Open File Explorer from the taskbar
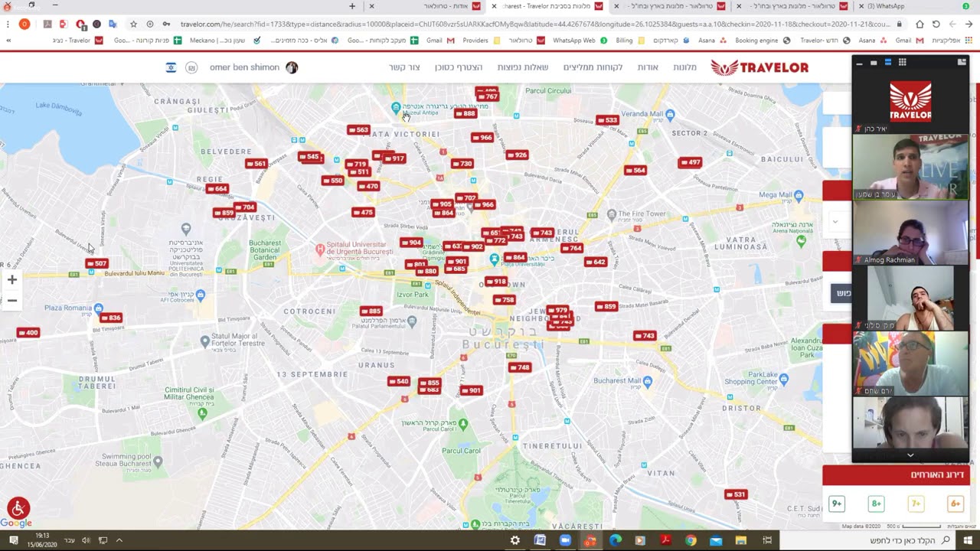The height and width of the screenshot is (551, 980). click(740, 540)
